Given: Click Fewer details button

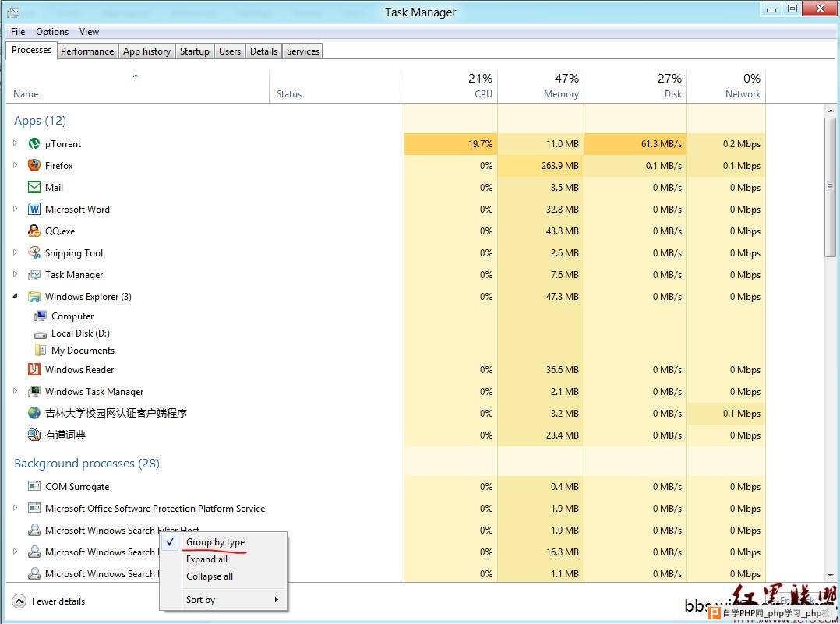Looking at the screenshot, I should click(50, 601).
